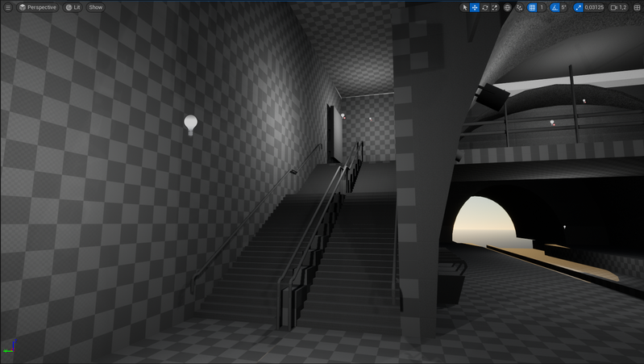This screenshot has height=364, width=644.
Task: Select the Translate move tool
Action: (475, 7)
